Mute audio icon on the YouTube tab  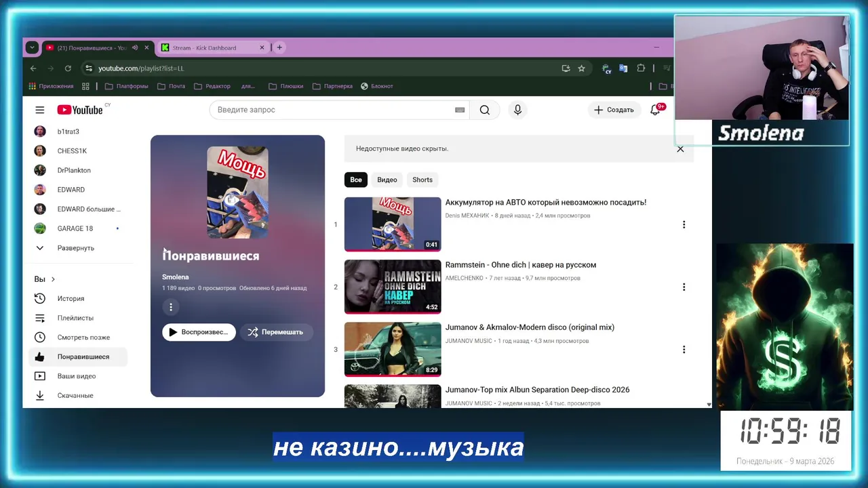135,47
